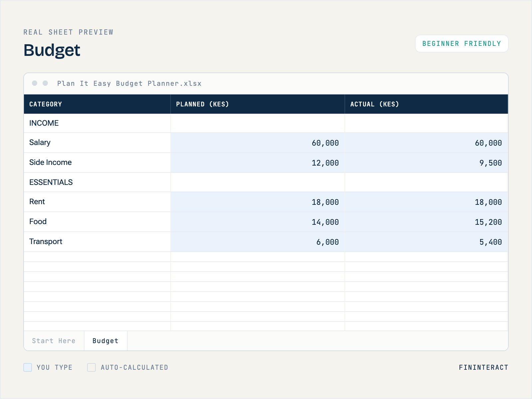The width and height of the screenshot is (532, 399).
Task: Click the Auto-Calculated legend swatch
Action: (x=91, y=367)
